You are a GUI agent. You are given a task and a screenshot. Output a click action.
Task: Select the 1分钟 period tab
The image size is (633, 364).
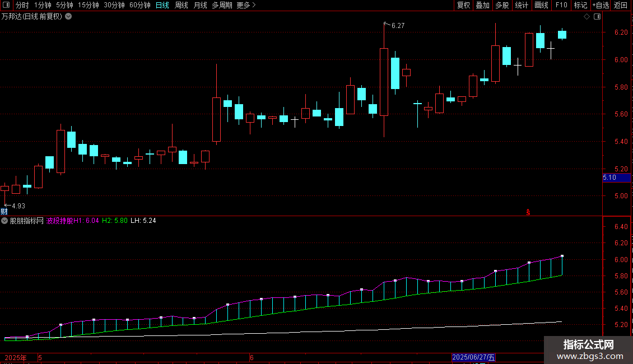[x=43, y=5]
